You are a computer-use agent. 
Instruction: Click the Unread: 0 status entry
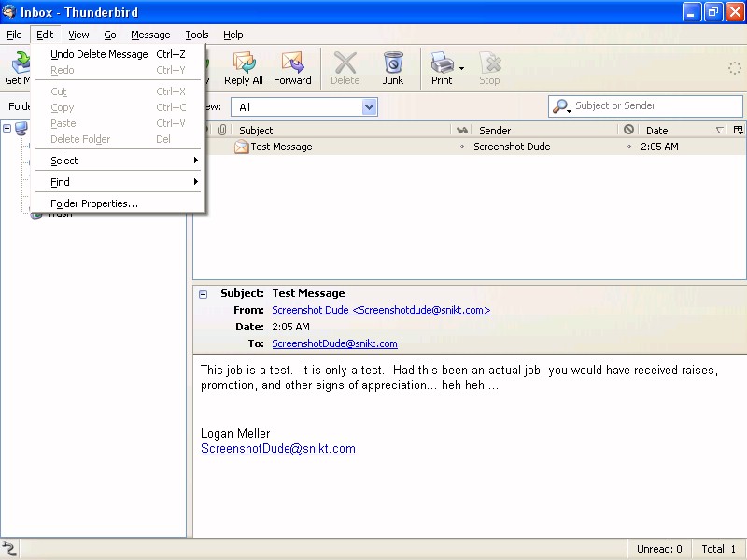point(659,549)
